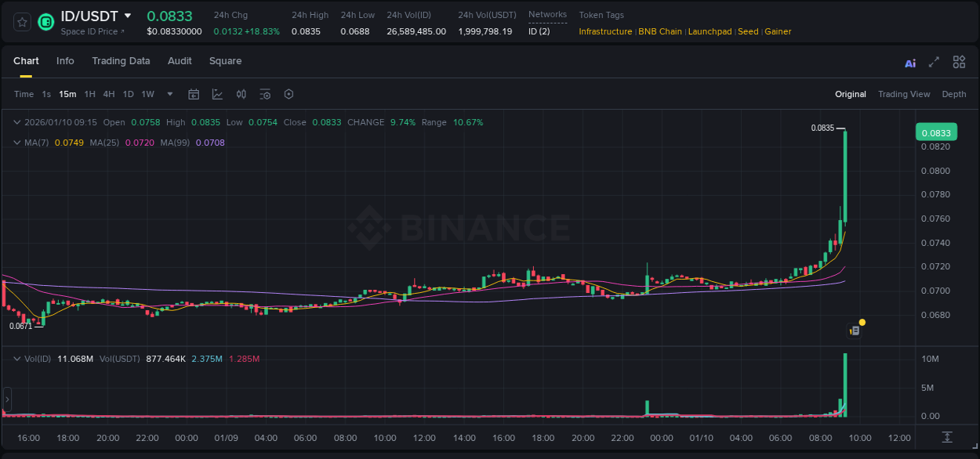The image size is (980, 459).
Task: Toggle the favorite star for ID/USDT
Action: 21,21
